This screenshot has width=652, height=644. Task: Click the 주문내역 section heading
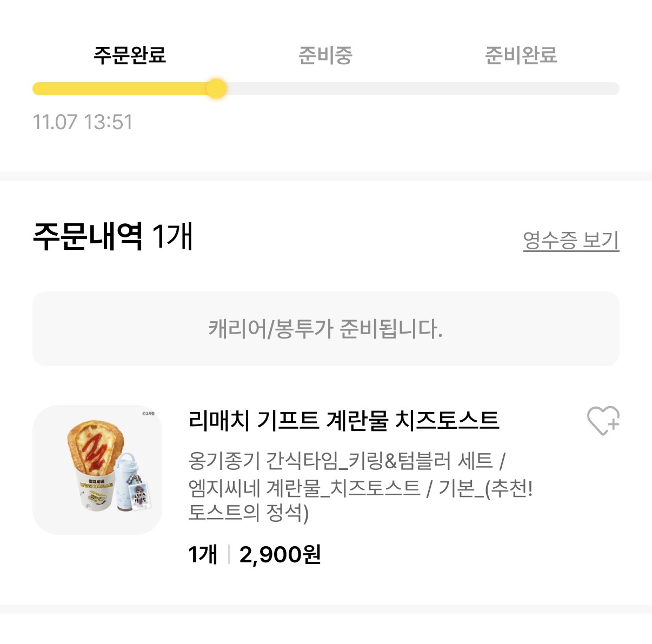[88, 236]
